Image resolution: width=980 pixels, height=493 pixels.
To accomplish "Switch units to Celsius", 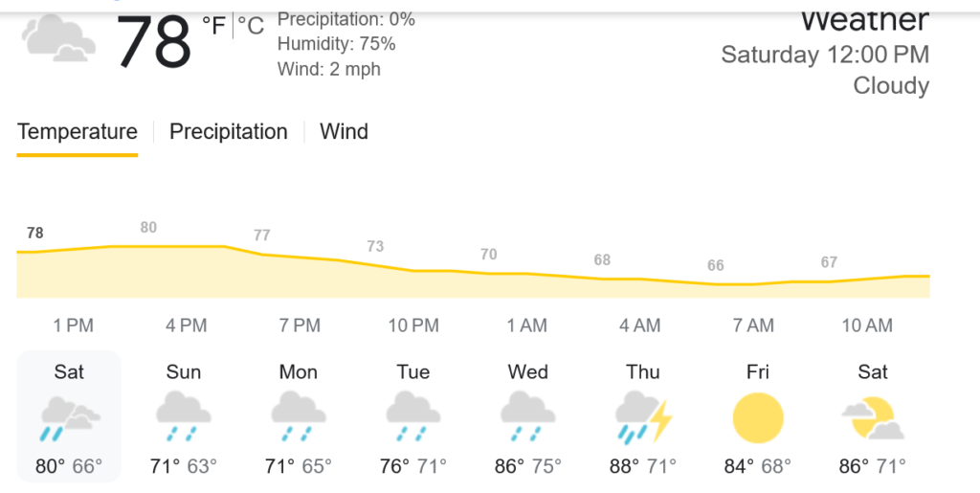I will [x=251, y=26].
